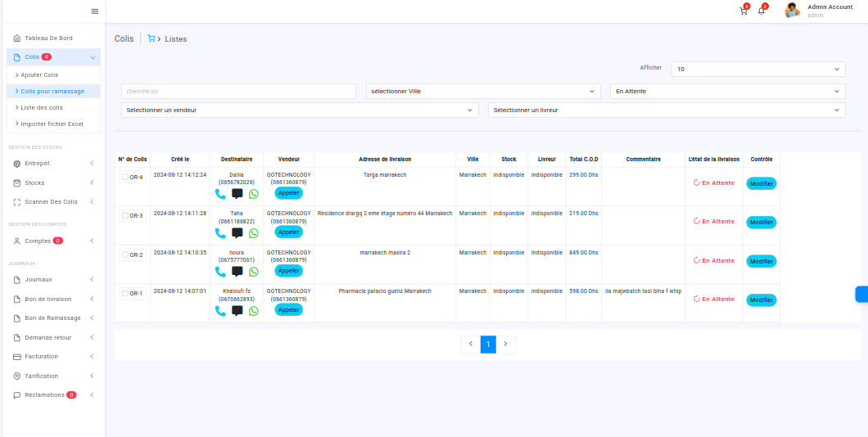Click the Appeler button in OR-4 row
The width and height of the screenshot is (868, 437).
[x=288, y=193]
